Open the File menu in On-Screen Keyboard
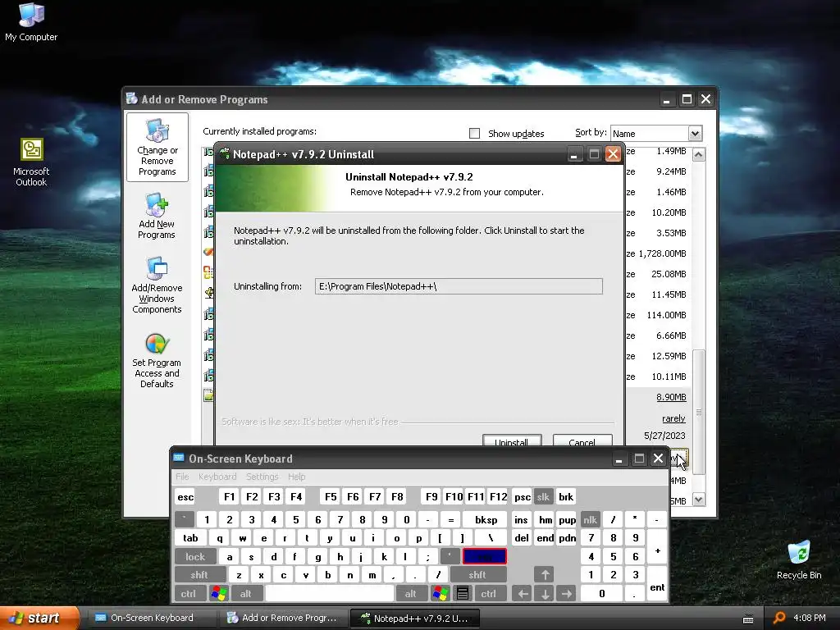 [x=182, y=477]
